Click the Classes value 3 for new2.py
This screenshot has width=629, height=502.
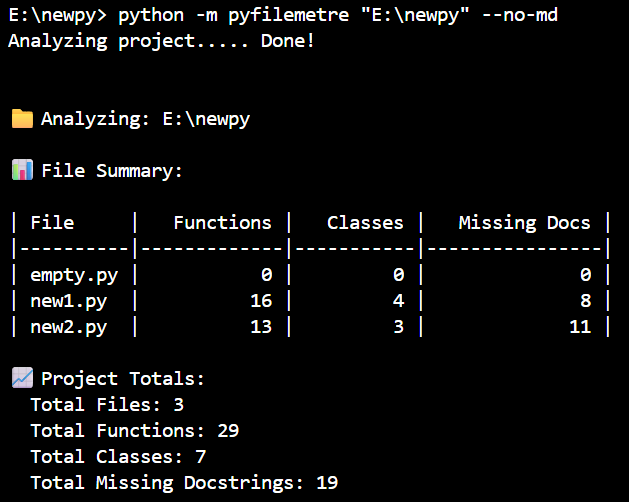point(398,327)
